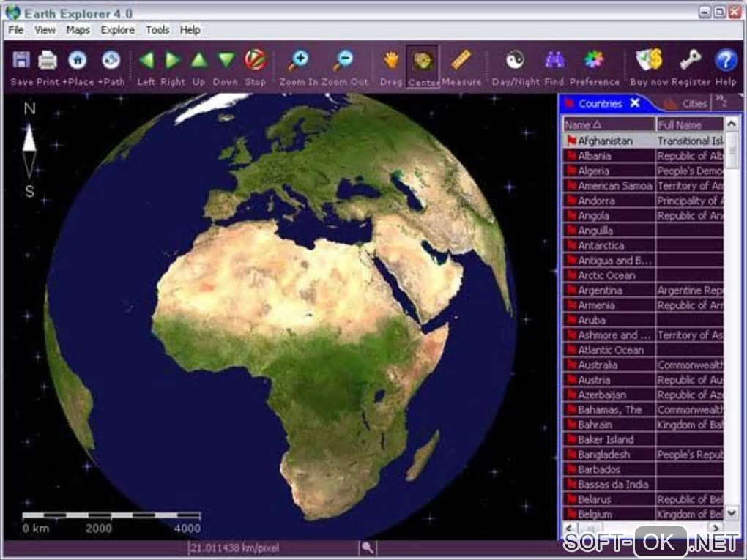Sort by the Name column header
The height and width of the screenshot is (560, 747).
point(609,124)
